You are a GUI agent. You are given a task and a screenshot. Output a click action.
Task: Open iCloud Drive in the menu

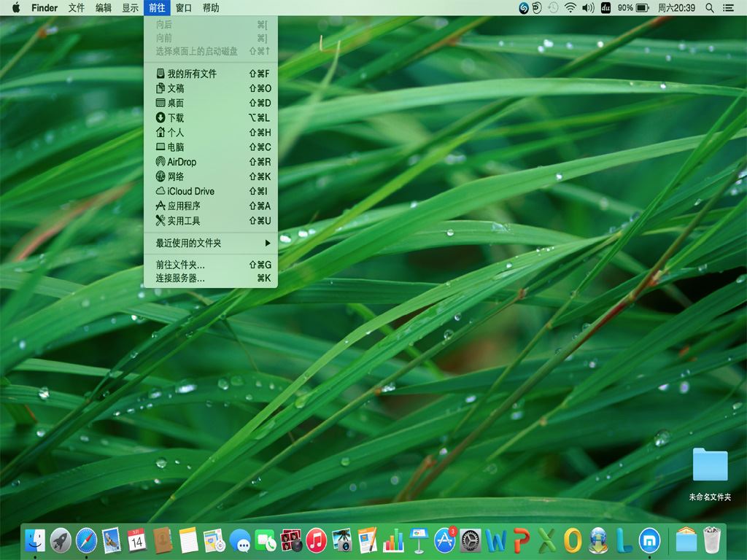click(190, 191)
